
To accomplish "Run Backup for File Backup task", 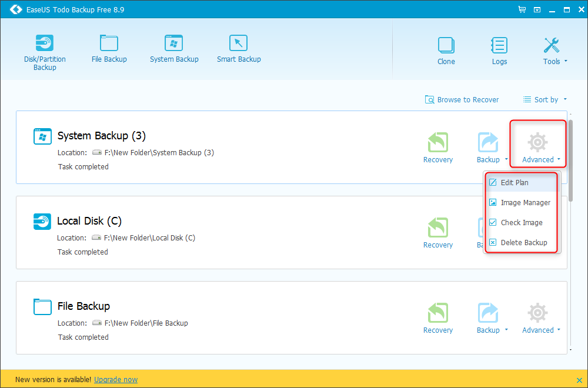I will (x=488, y=318).
